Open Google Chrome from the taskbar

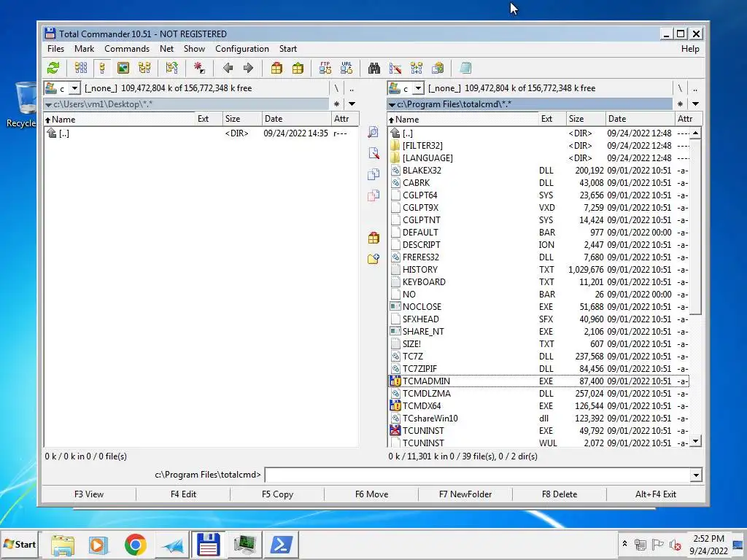135,544
